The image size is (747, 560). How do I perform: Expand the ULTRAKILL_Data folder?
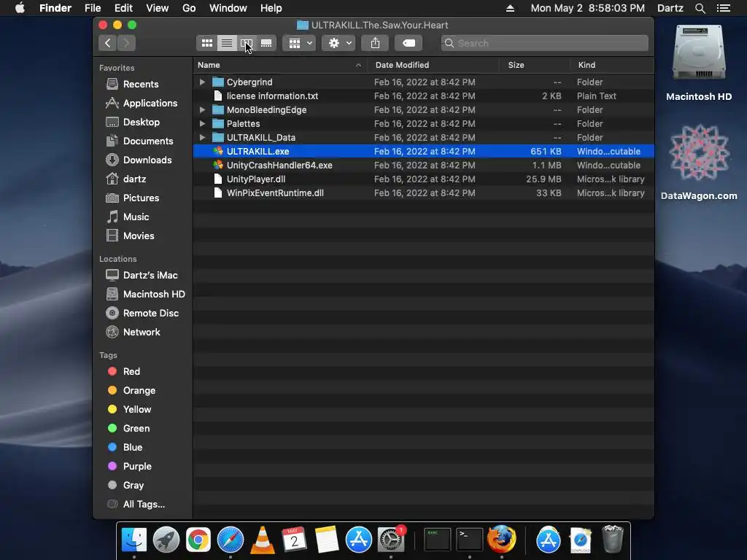click(202, 138)
